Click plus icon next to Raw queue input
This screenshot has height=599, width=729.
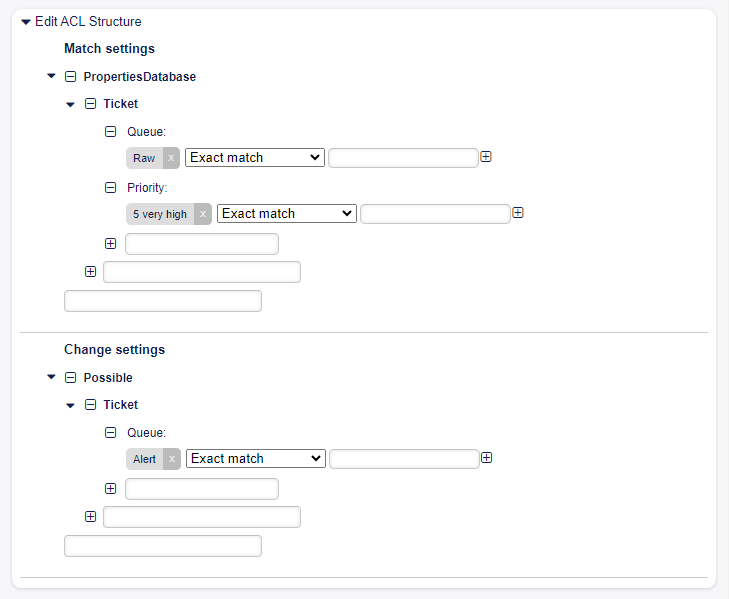tap(486, 157)
